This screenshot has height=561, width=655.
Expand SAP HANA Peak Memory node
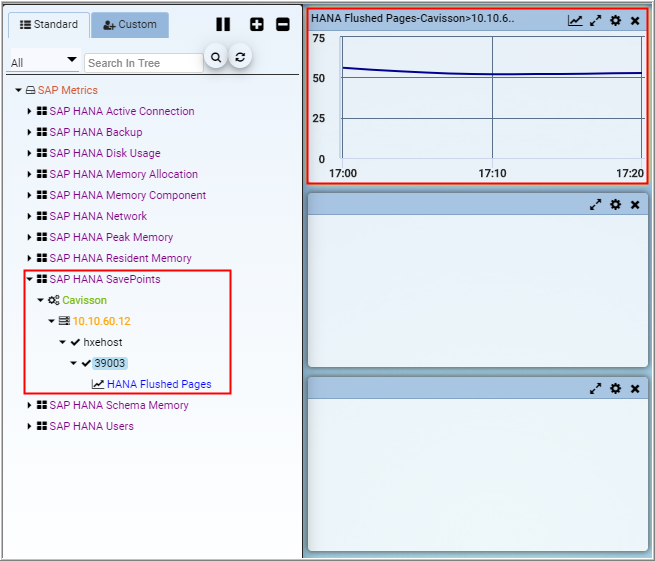click(29, 237)
